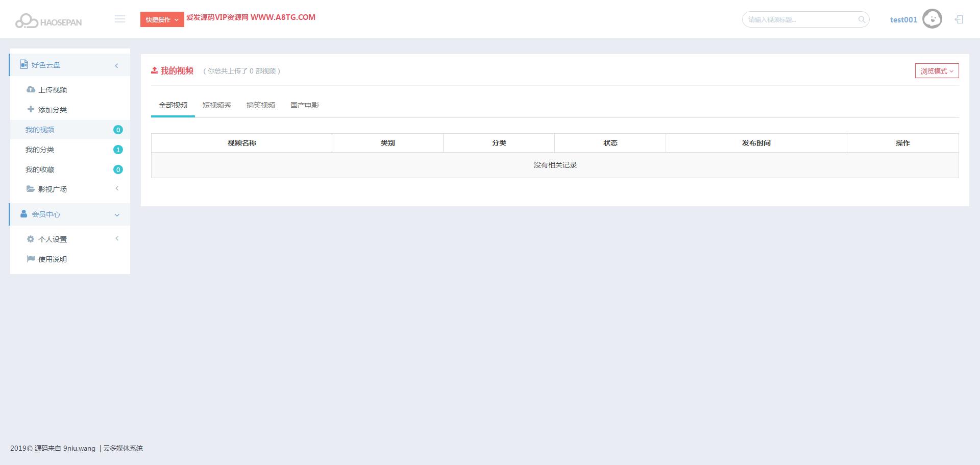Open 我的分类 in the sidebar

40,150
